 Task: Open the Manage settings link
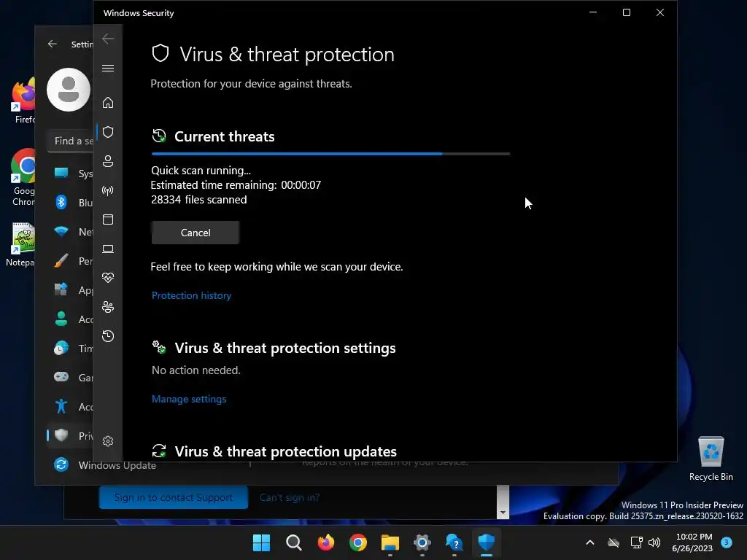189,399
